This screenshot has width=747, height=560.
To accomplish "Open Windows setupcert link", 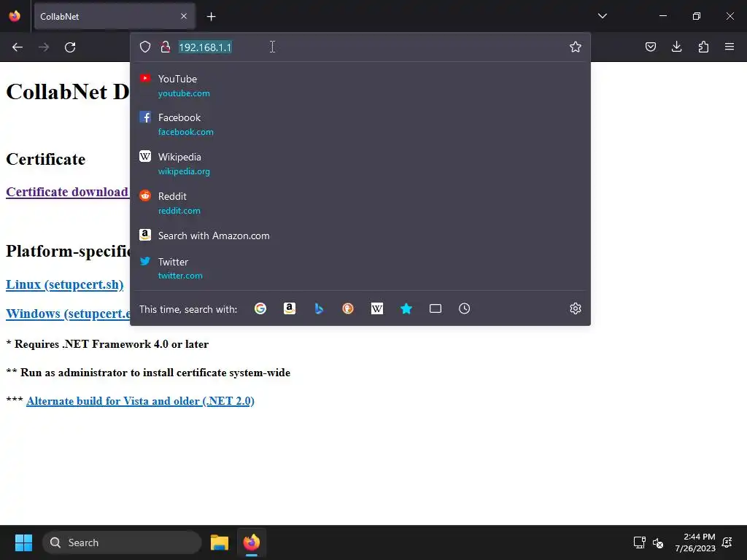I will [68, 314].
